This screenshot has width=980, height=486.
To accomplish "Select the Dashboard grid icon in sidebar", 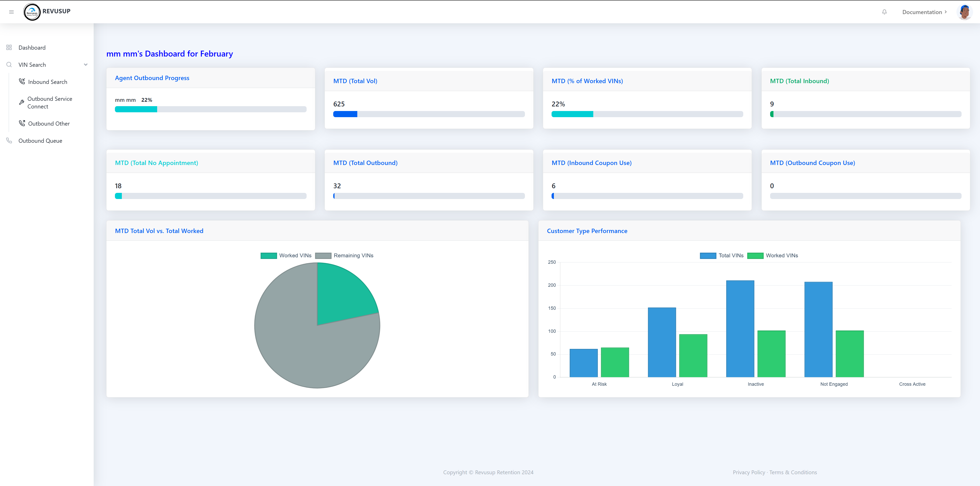I will pos(9,47).
